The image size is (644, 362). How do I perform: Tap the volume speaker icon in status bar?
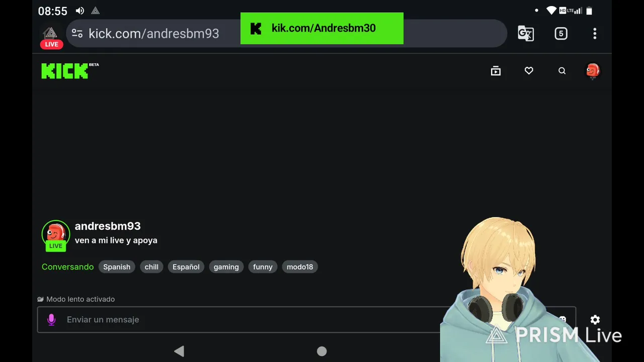(80, 11)
